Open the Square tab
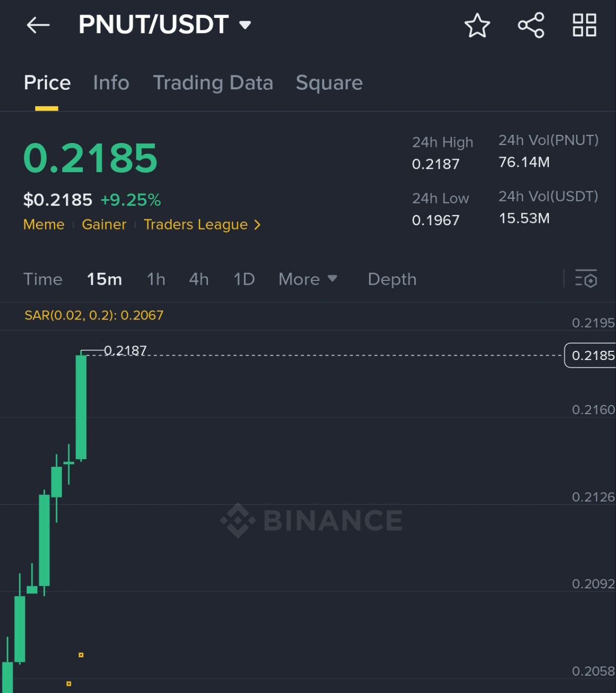Screen dimensions: 616x693 [329, 83]
